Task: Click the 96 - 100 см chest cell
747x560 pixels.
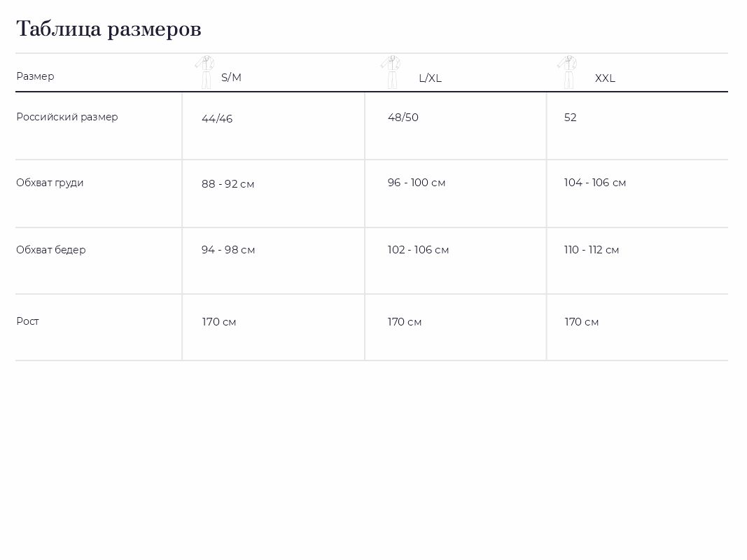Action: click(417, 183)
